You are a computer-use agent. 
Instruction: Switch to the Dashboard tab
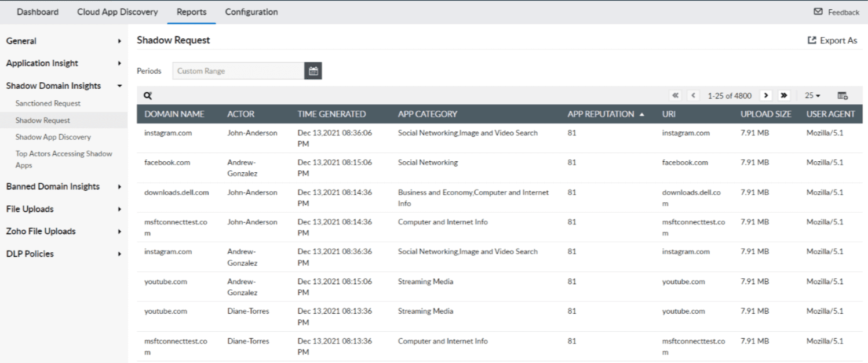tap(38, 12)
